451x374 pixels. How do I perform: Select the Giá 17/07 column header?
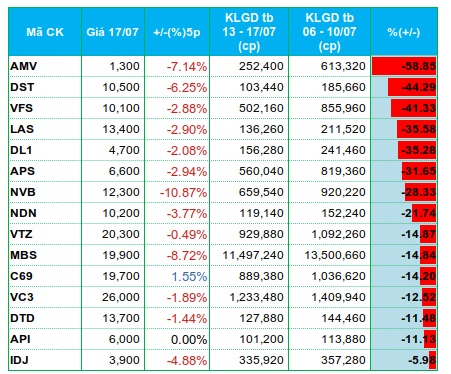[113, 32]
